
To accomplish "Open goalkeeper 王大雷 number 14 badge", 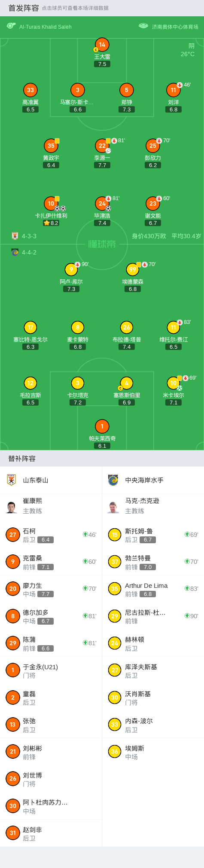I will (x=102, y=45).
